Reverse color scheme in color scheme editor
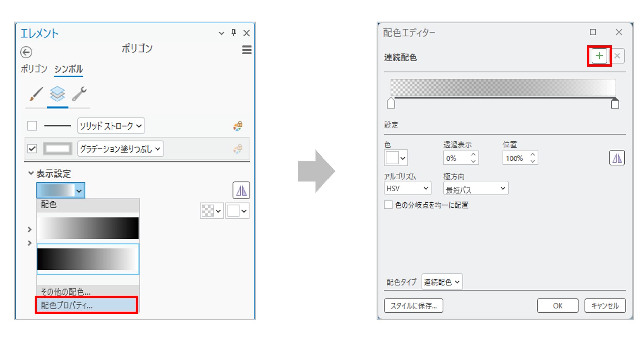 tap(617, 158)
